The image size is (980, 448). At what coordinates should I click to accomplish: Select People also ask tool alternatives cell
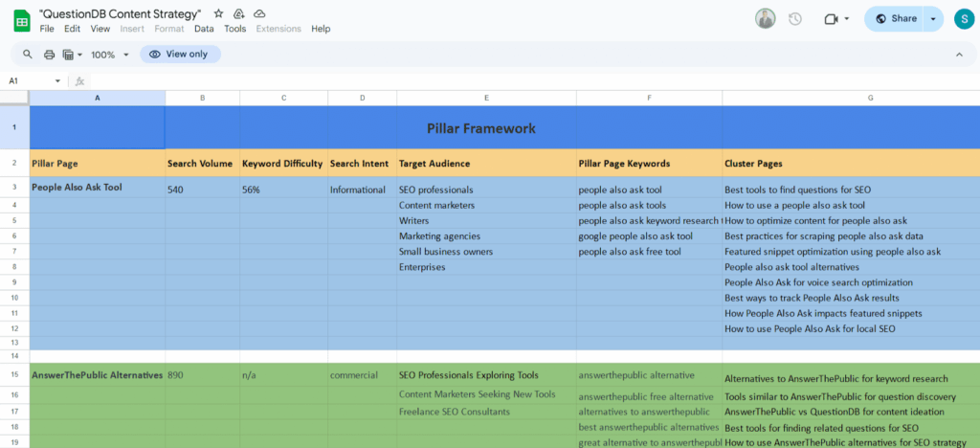click(x=851, y=267)
